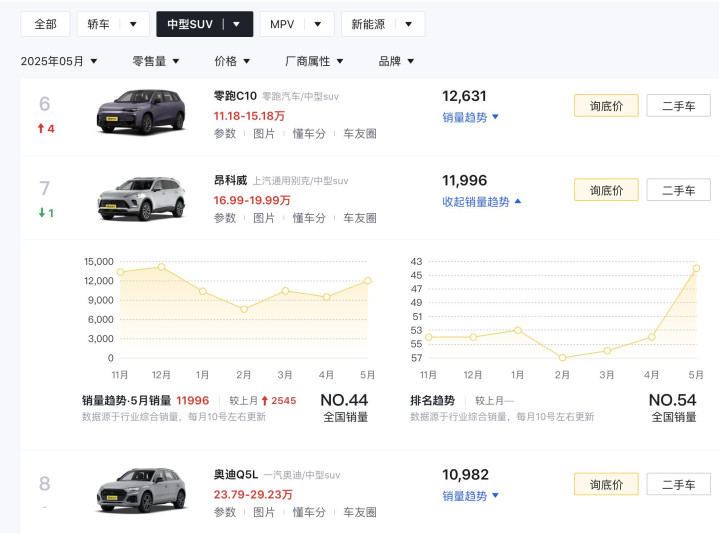The height and width of the screenshot is (533, 719).
Task: Click the 10,982 sales number
Action: [465, 474]
